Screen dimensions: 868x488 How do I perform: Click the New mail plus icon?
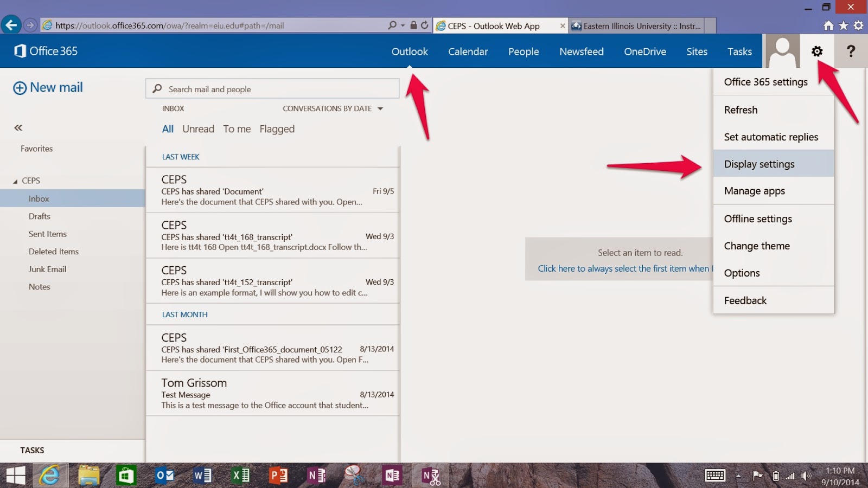pyautogui.click(x=20, y=87)
